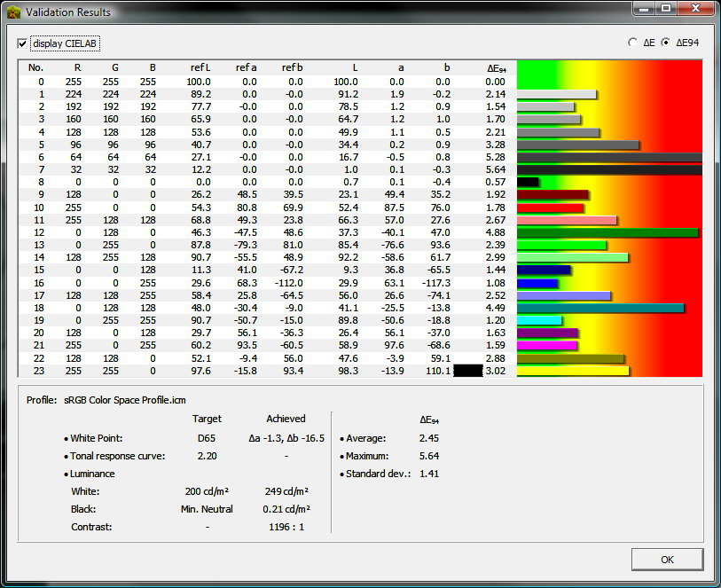
Task: Click the cyan bar in row 19
Action: tap(539, 320)
